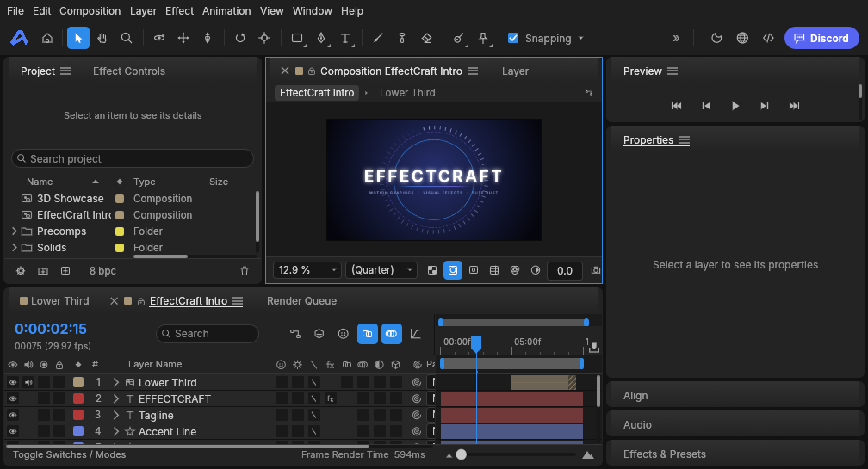
Task: Click the Selection arrow tool
Action: pyautogui.click(x=78, y=38)
